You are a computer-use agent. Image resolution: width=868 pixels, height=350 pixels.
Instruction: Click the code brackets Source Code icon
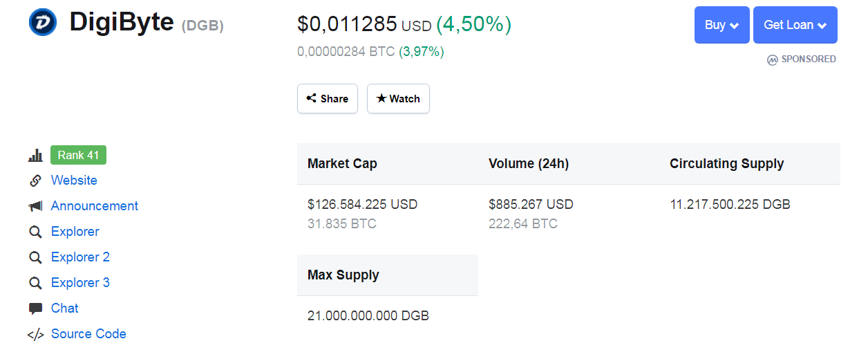pos(35,335)
